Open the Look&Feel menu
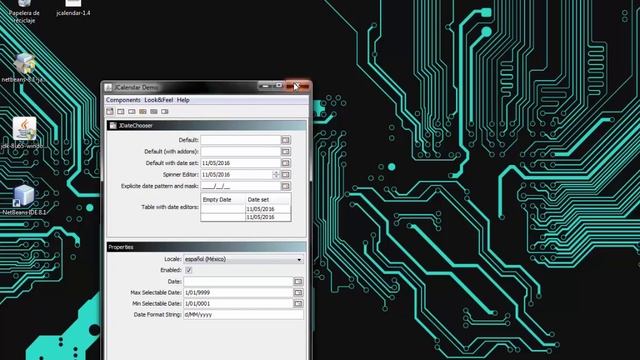This screenshot has height=360, width=640. coord(159,100)
